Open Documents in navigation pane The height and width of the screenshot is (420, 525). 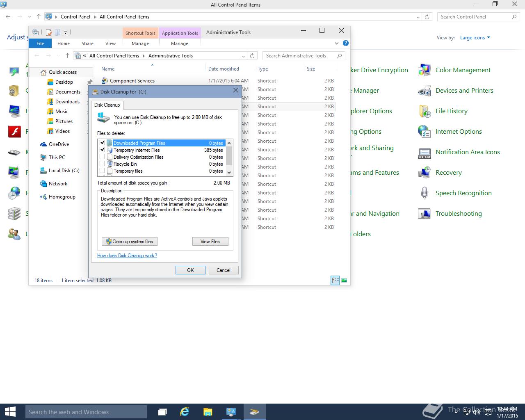pos(68,92)
